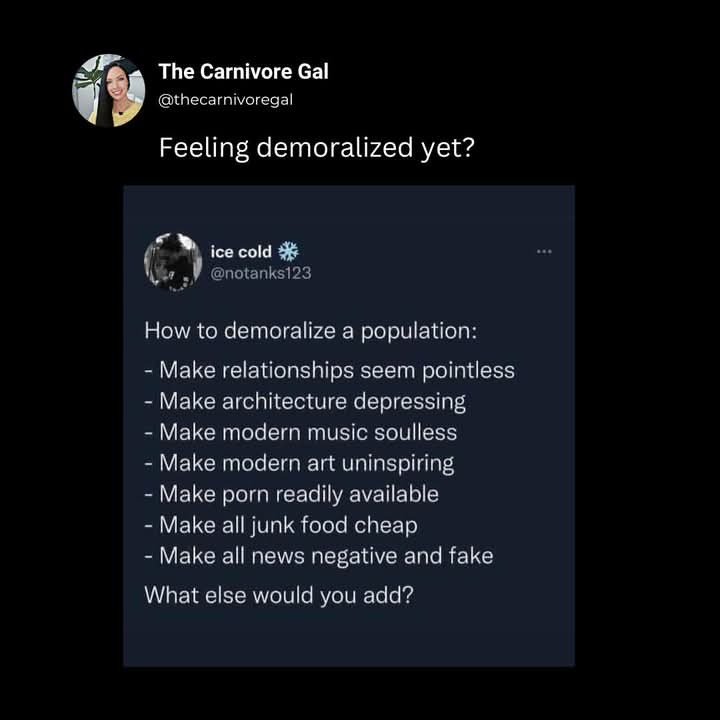Viewport: 720px width, 720px height.
Task: Select "Make all news negative and fake" line
Action: [x=319, y=555]
